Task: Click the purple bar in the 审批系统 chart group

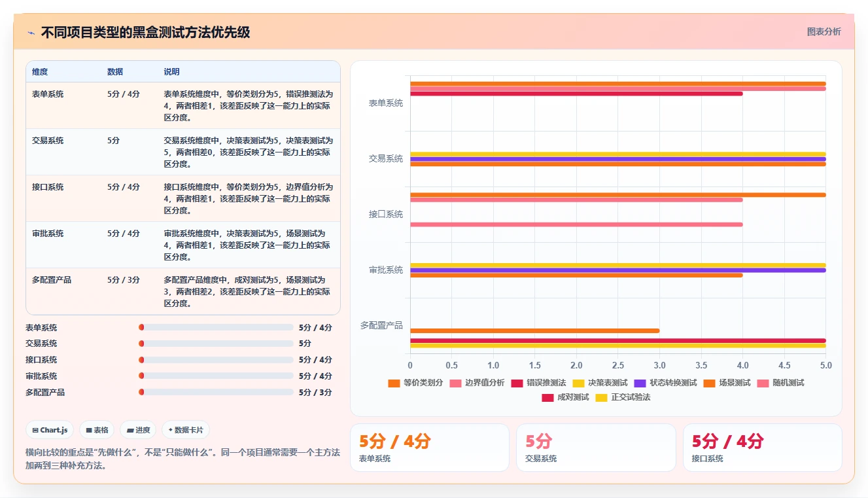Action: coord(618,270)
